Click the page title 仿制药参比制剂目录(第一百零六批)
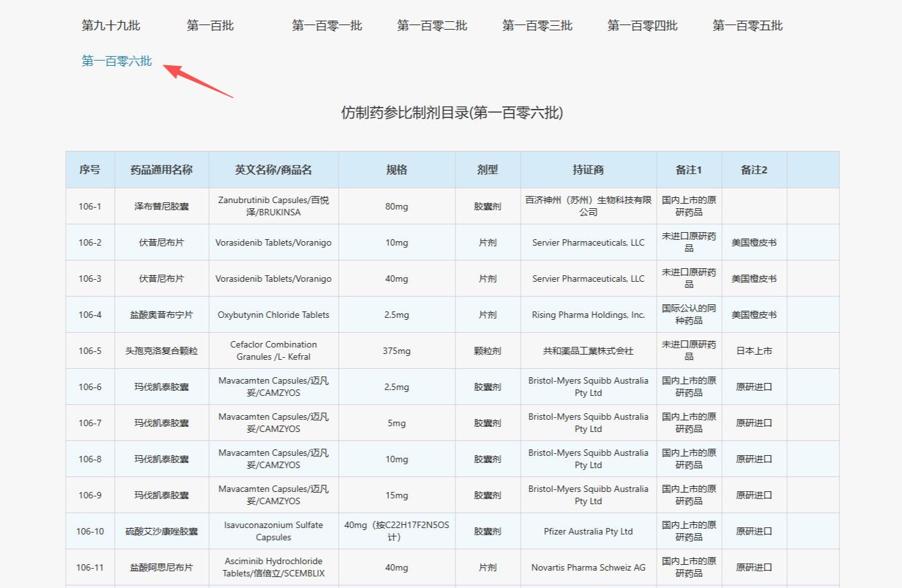The width and height of the screenshot is (902, 588). click(452, 113)
